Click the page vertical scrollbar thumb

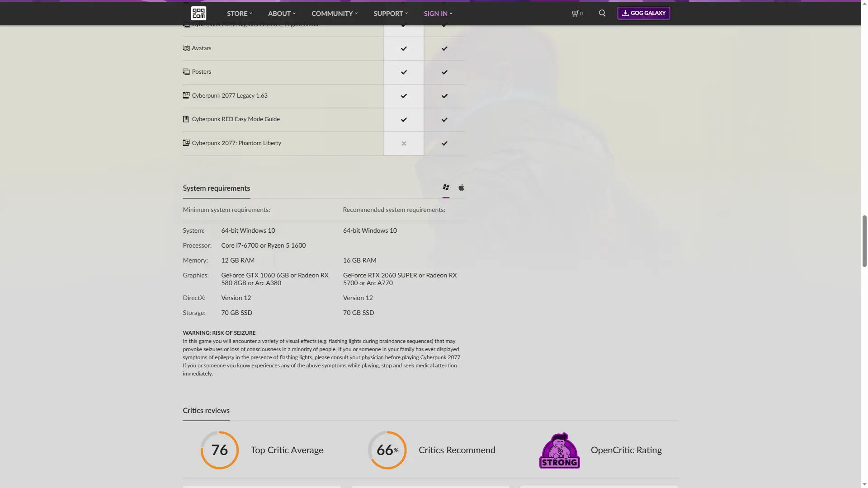coord(864,241)
